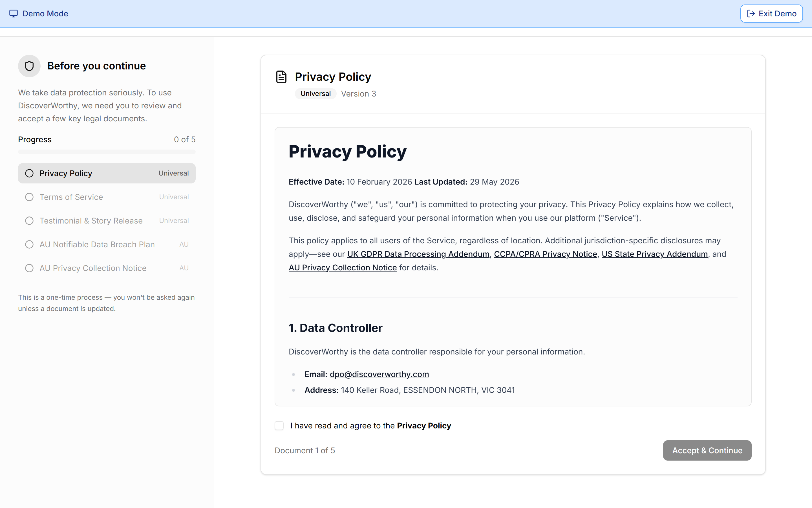
Task: Click the Version 3 label
Action: click(x=358, y=94)
